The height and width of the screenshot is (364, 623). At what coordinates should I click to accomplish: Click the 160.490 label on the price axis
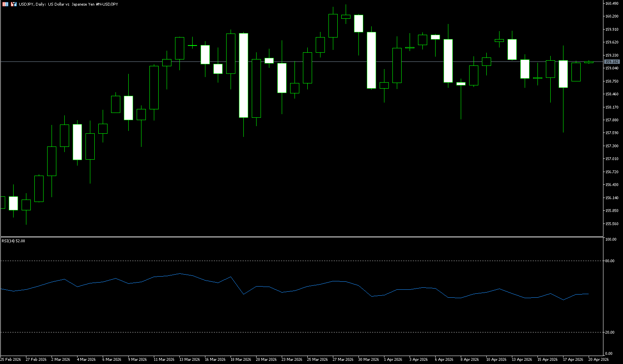click(x=612, y=4)
